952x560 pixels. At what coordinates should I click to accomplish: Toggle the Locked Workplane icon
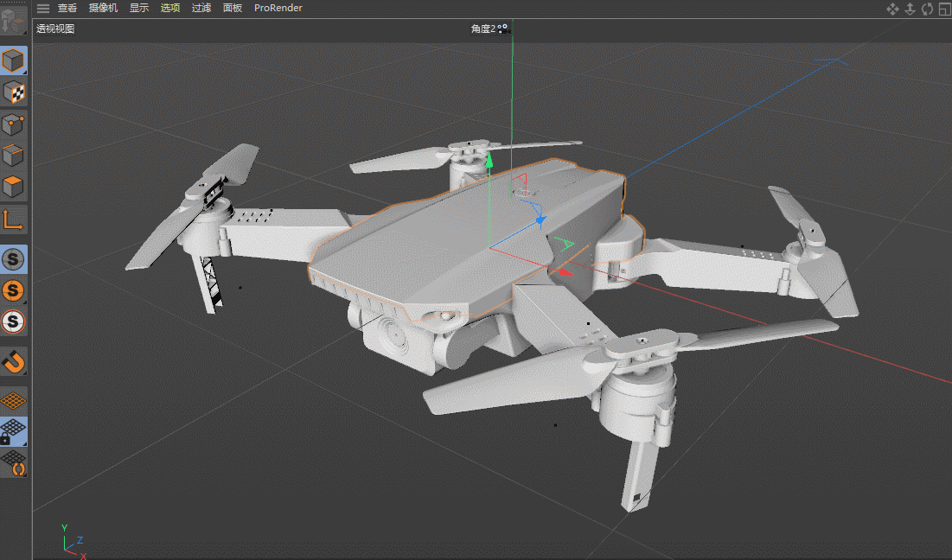[13, 431]
